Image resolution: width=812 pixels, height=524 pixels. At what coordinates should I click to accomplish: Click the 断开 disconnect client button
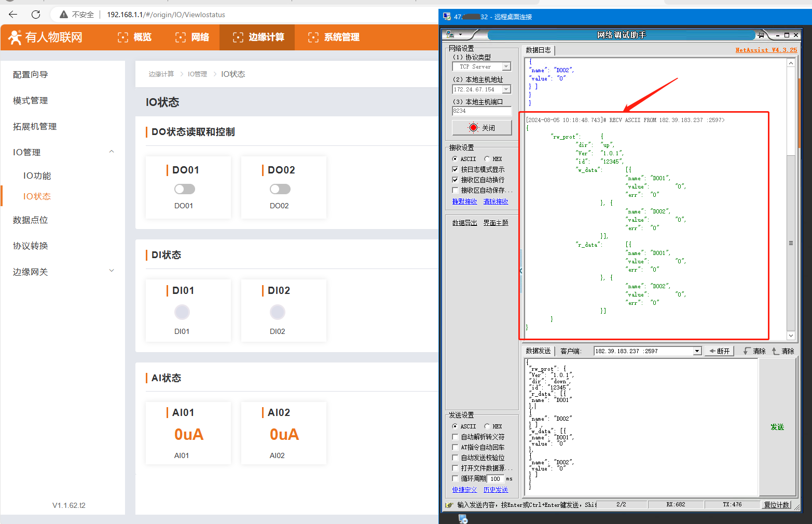pos(719,351)
